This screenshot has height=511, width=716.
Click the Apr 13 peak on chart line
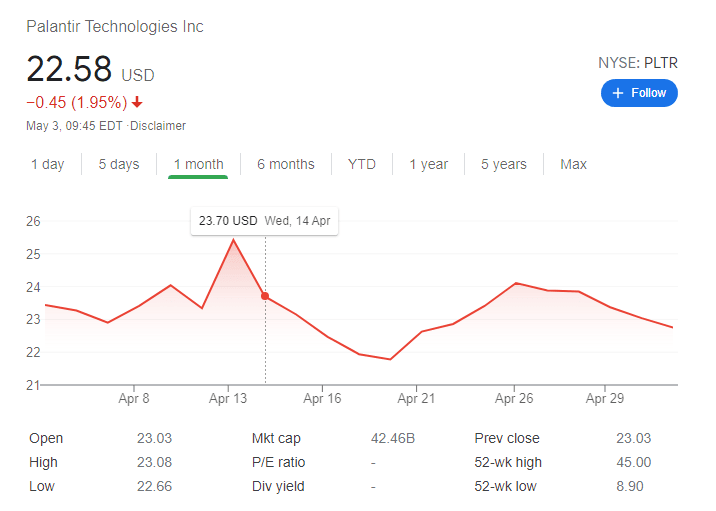(x=233, y=240)
